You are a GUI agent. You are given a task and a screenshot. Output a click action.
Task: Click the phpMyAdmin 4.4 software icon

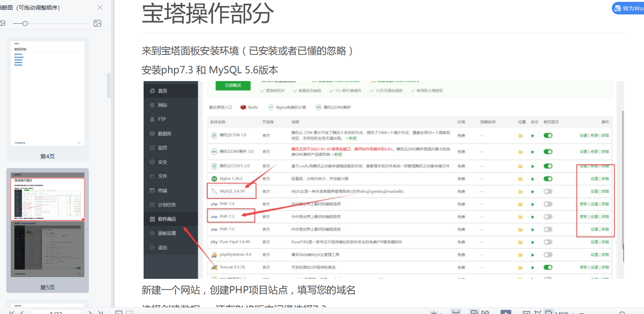click(214, 255)
